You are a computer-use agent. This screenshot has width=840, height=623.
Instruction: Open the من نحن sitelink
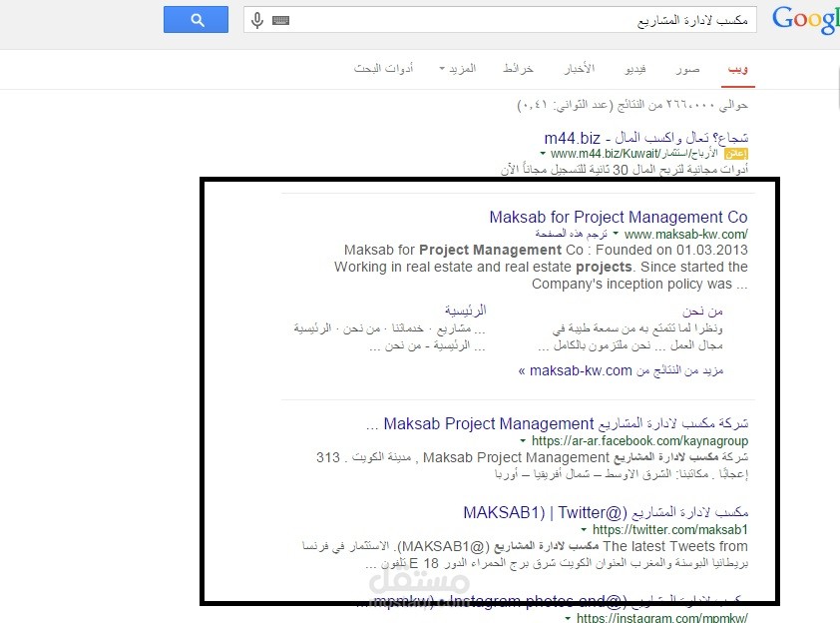pyautogui.click(x=702, y=311)
